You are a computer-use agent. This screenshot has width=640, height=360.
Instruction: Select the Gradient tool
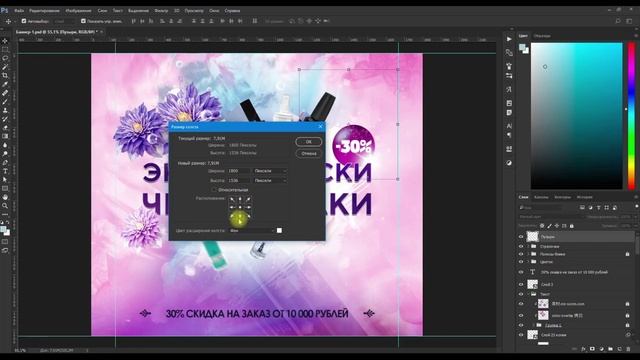(x=5, y=136)
